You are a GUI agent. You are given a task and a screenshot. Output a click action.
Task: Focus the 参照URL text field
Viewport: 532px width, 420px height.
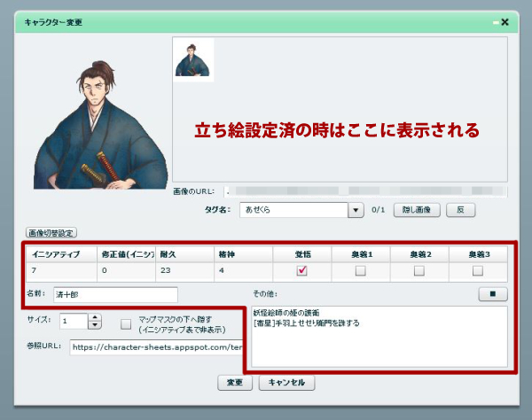pos(154,346)
